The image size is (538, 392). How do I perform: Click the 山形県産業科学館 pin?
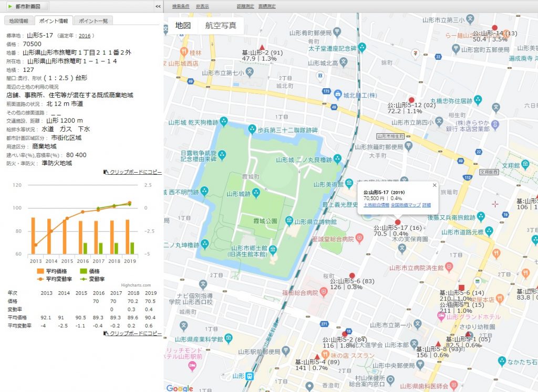point(228,338)
